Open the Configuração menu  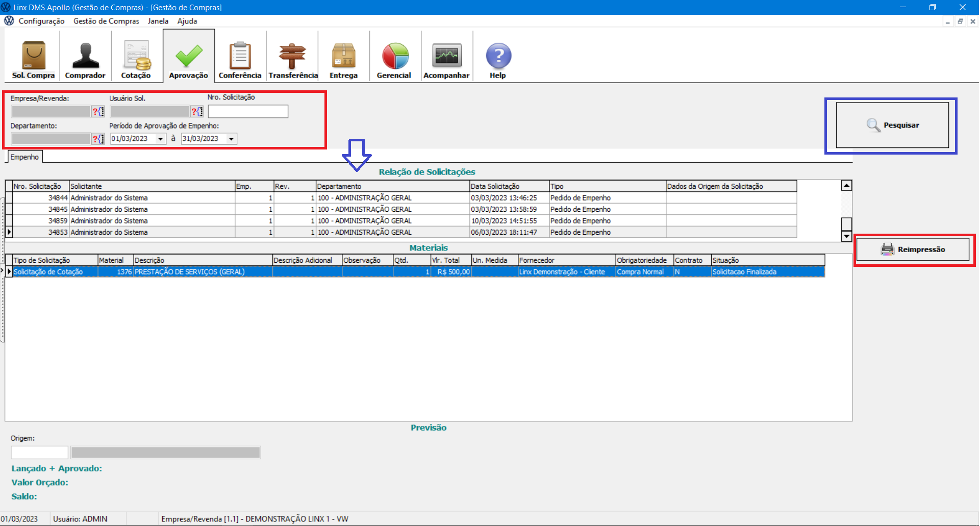(x=41, y=21)
